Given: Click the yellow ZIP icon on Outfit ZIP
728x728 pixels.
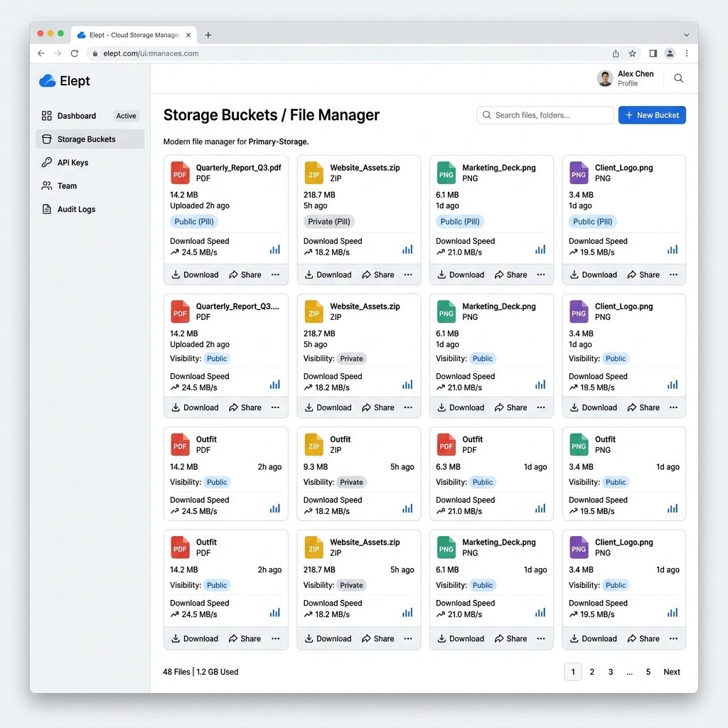Looking at the screenshot, I should tap(314, 444).
